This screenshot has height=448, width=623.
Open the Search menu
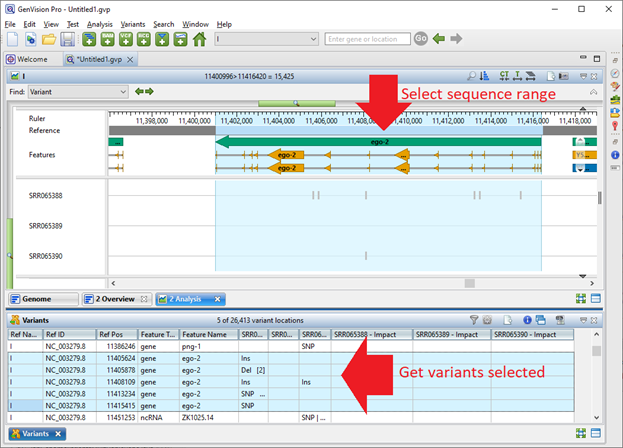point(164,24)
